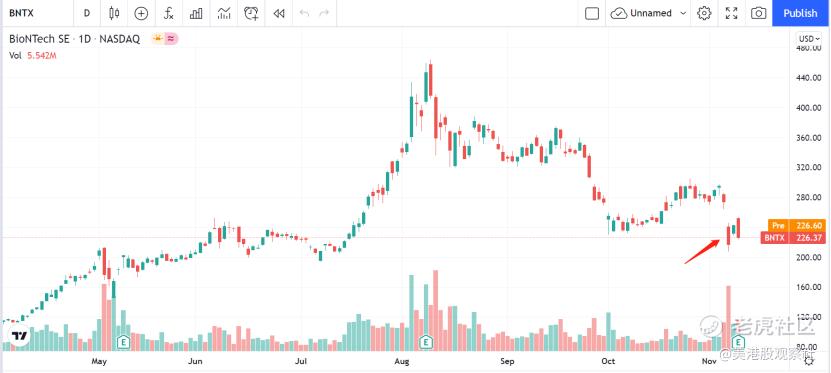Image resolution: width=831 pixels, height=373 pixels.
Task: Create a new alert with clock icon
Action: [251, 13]
